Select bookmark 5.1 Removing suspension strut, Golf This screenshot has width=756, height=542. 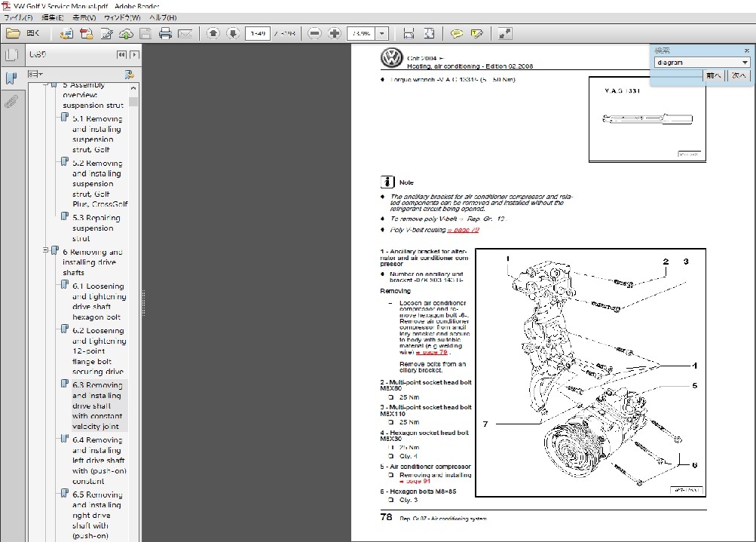coord(97,134)
